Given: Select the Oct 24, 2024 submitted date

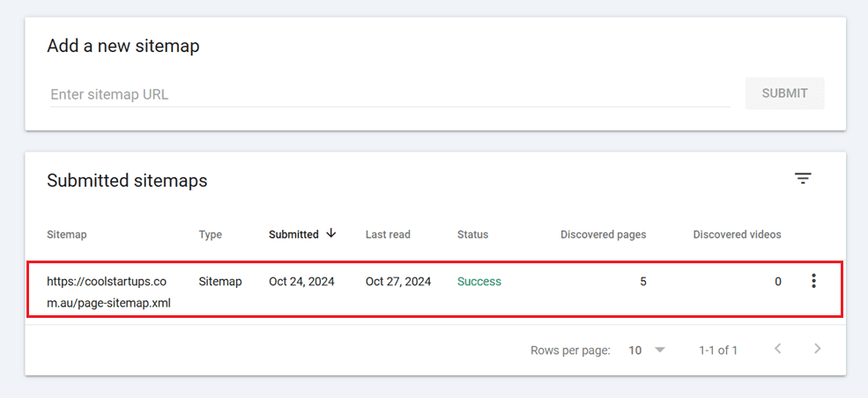Looking at the screenshot, I should pos(301,282).
